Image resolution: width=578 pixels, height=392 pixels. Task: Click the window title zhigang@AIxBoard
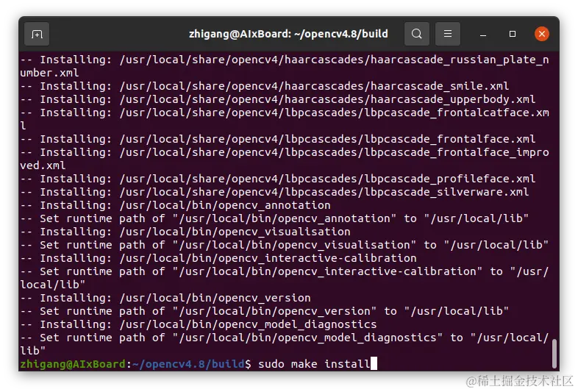tap(288, 34)
